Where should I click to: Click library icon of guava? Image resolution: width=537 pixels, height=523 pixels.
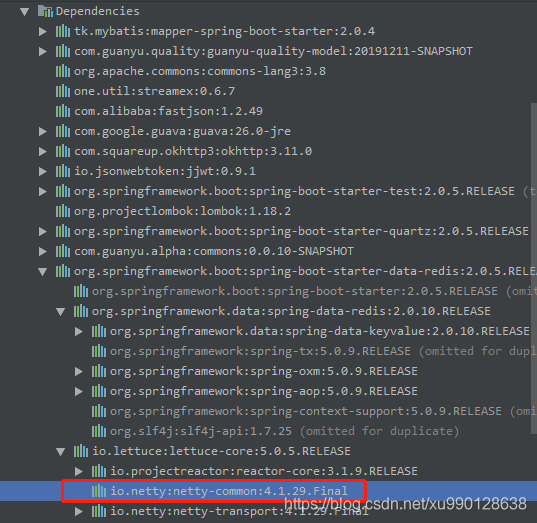click(x=63, y=131)
